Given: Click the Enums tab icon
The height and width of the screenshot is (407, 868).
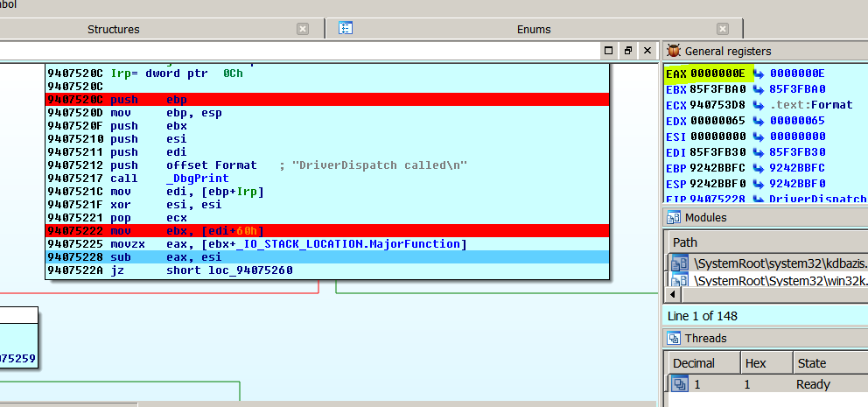Looking at the screenshot, I should 346,29.
